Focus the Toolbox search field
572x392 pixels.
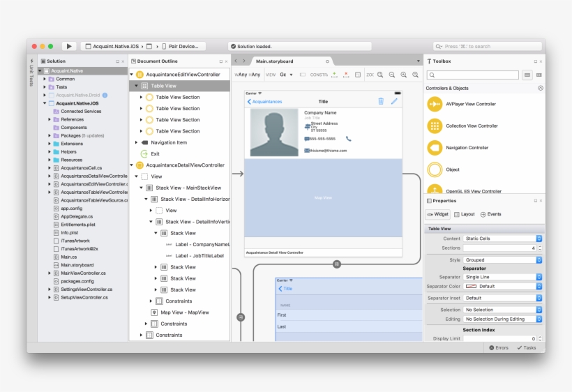tap(472, 75)
